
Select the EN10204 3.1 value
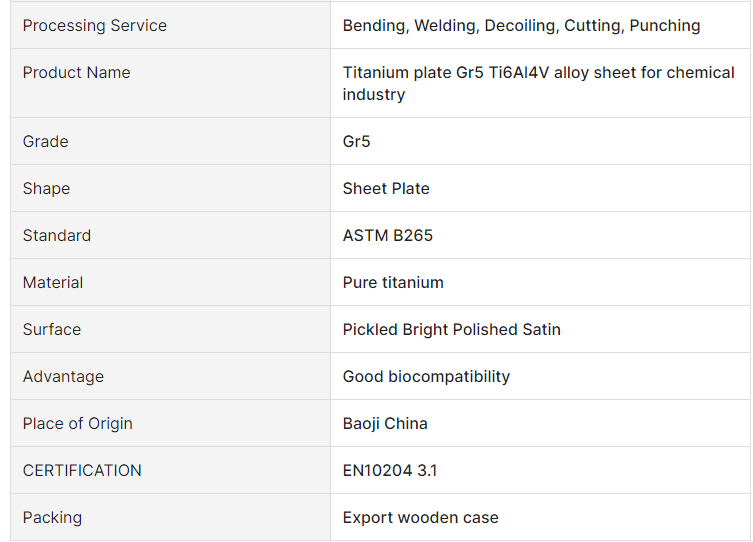[x=390, y=470]
